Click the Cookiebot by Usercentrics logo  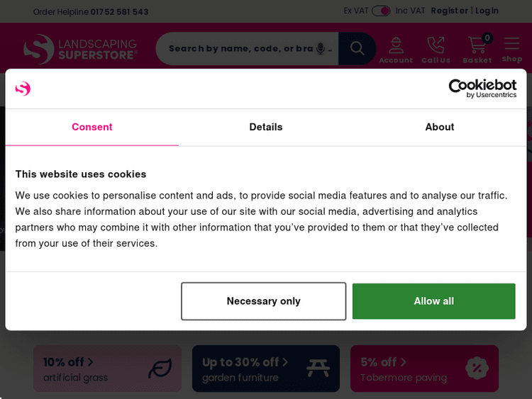point(482,89)
